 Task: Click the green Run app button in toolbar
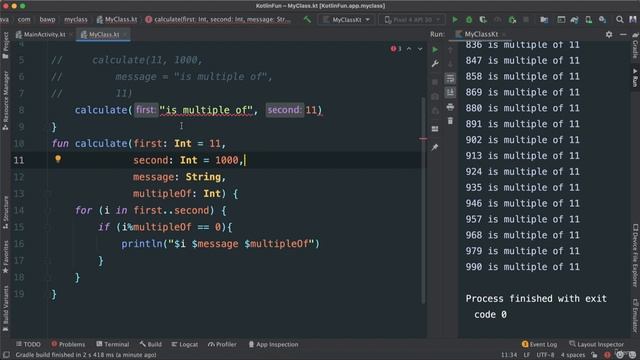455,20
